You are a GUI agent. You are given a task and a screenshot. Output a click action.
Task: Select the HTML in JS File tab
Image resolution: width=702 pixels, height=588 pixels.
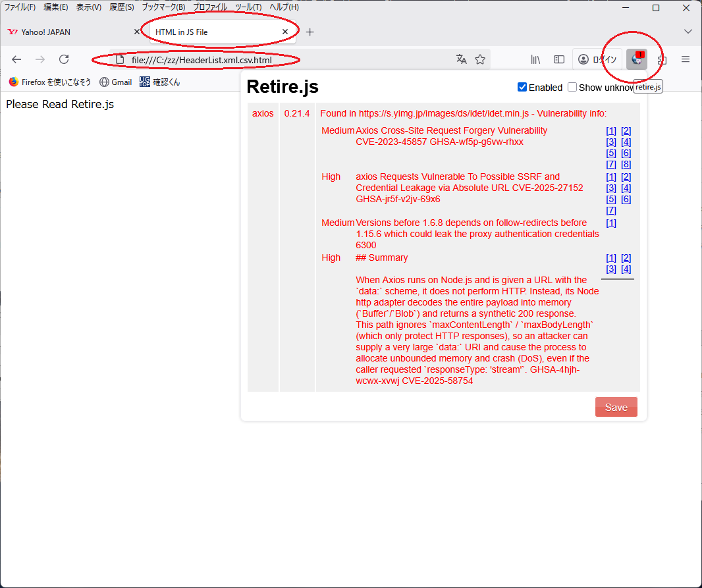click(223, 32)
